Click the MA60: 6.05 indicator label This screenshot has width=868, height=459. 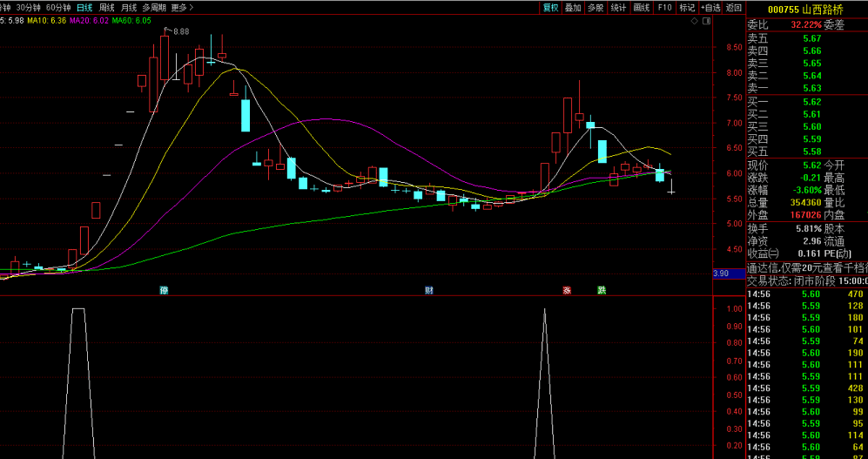pyautogui.click(x=131, y=21)
